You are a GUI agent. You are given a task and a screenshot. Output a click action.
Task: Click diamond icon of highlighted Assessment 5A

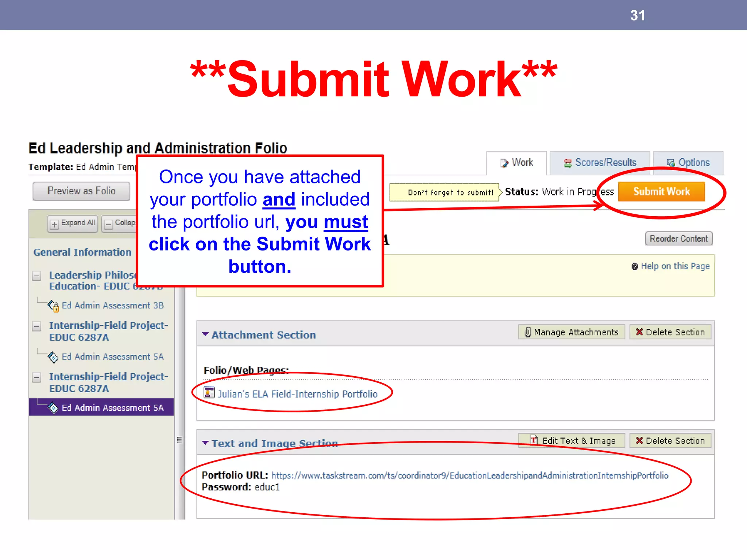pos(53,408)
